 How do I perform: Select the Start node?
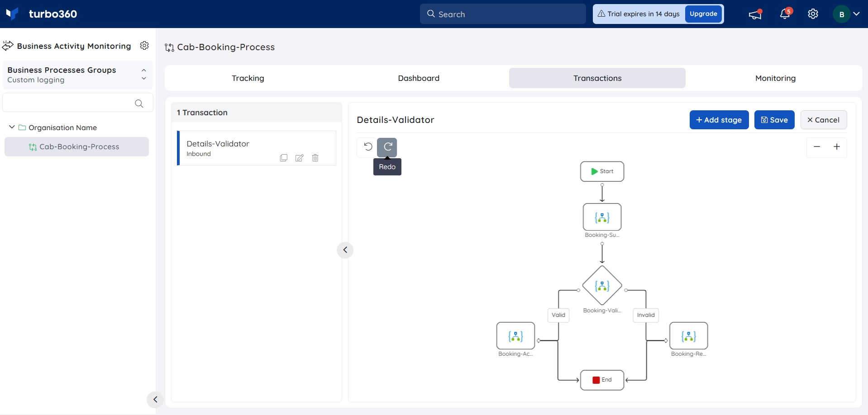click(x=602, y=171)
